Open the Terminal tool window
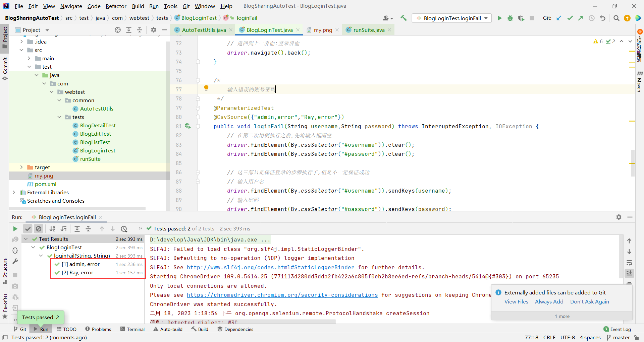 pyautogui.click(x=132, y=329)
